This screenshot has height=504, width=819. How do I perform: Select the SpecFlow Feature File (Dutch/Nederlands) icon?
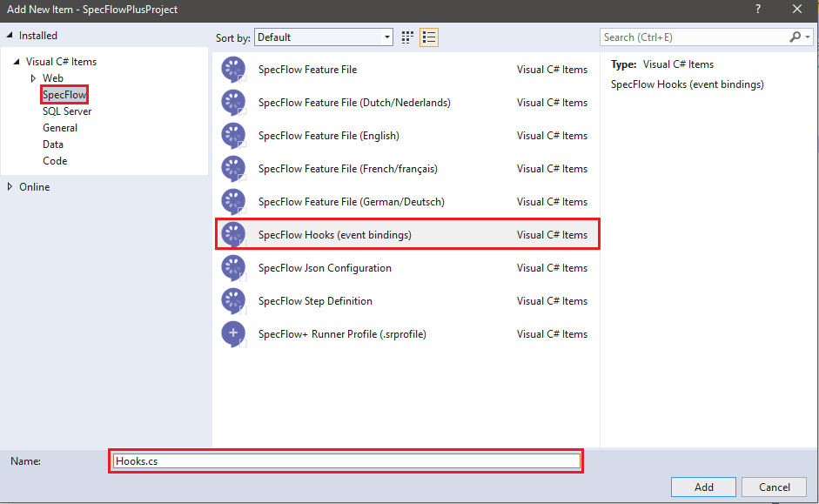(x=233, y=103)
